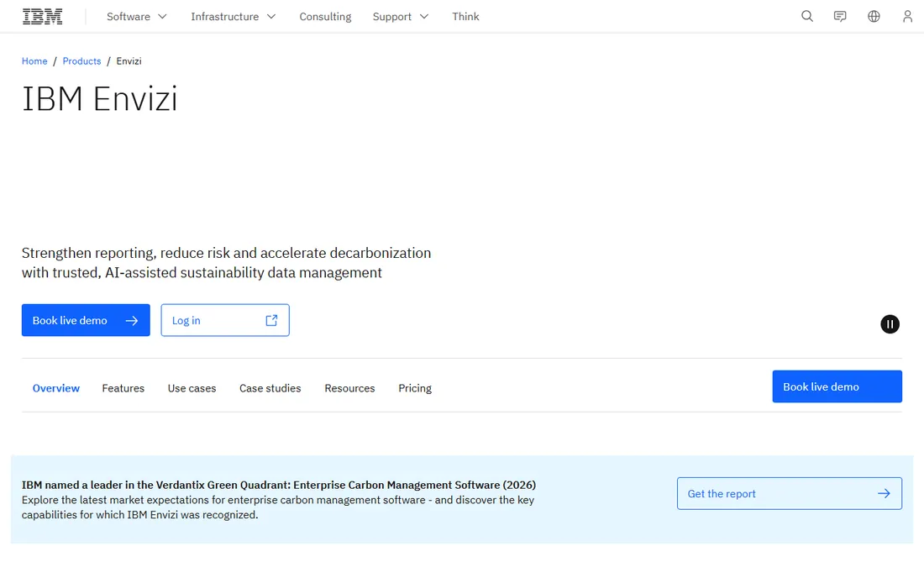Go to the Products breadcrumb

click(82, 61)
